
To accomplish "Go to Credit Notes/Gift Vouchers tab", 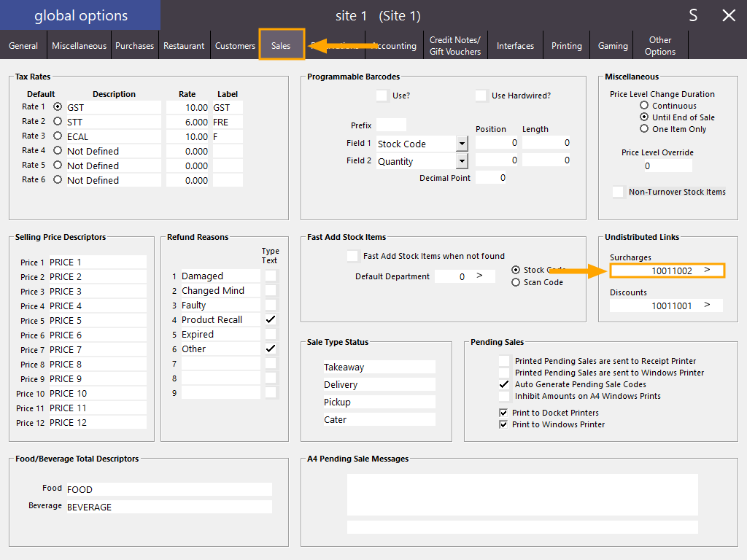I will (x=455, y=46).
